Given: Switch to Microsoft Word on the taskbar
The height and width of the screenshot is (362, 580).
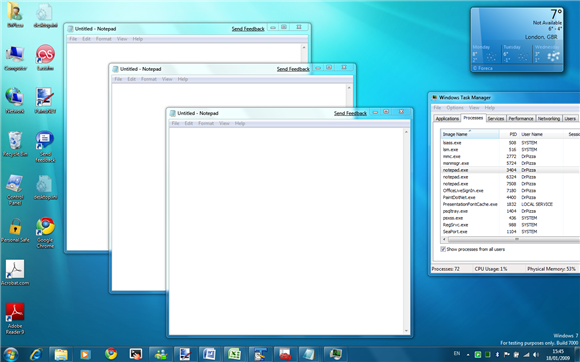Looking at the screenshot, I should 210,354.
